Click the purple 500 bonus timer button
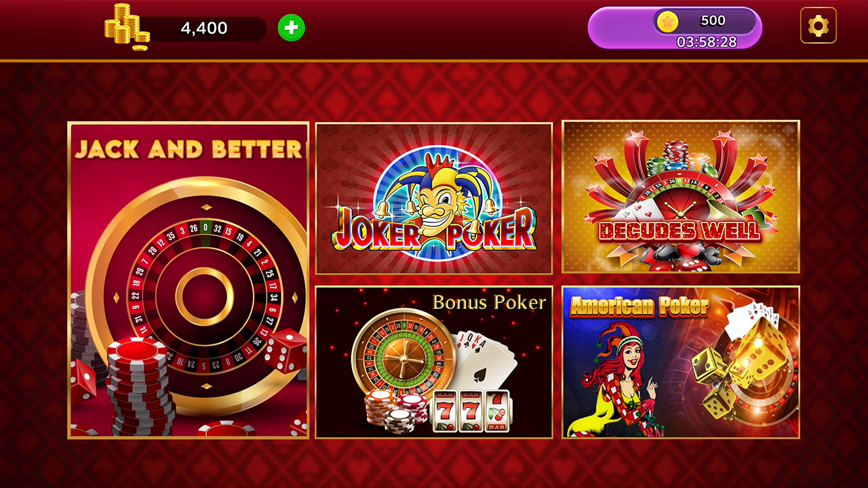Viewport: 868px width, 488px height. pos(675,28)
